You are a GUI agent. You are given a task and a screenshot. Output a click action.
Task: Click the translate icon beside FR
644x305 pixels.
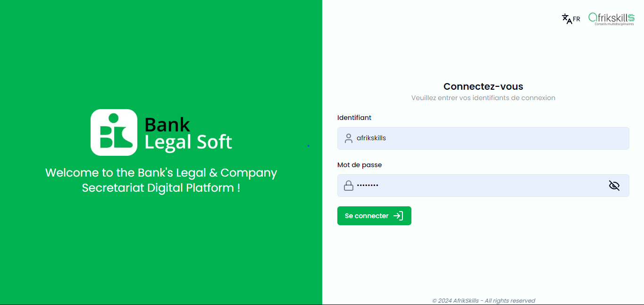(567, 19)
